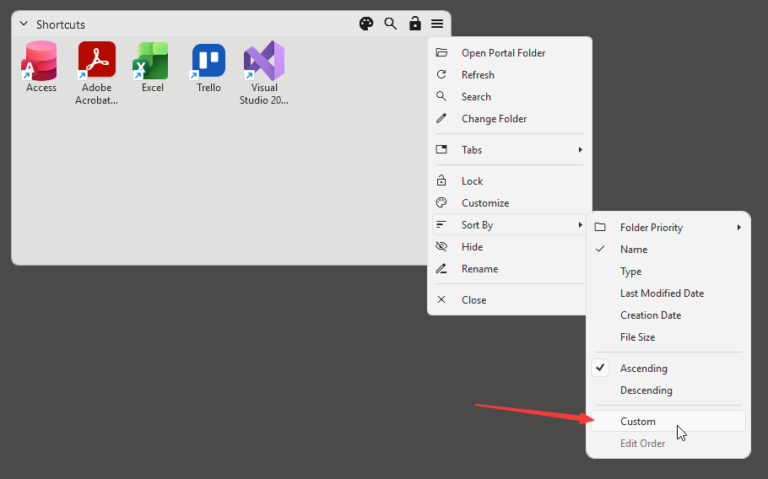
Task: Click the palette customize icon in header
Action: tap(366, 24)
